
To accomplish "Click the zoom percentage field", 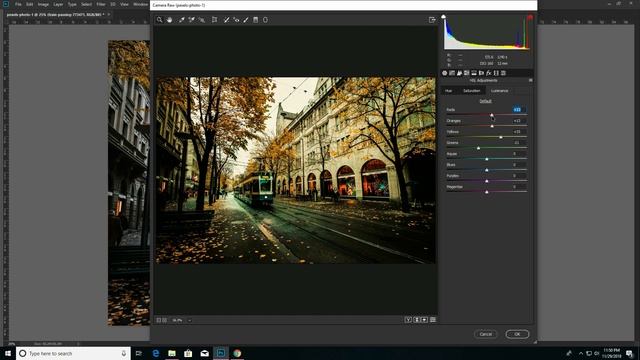I will tap(178, 320).
